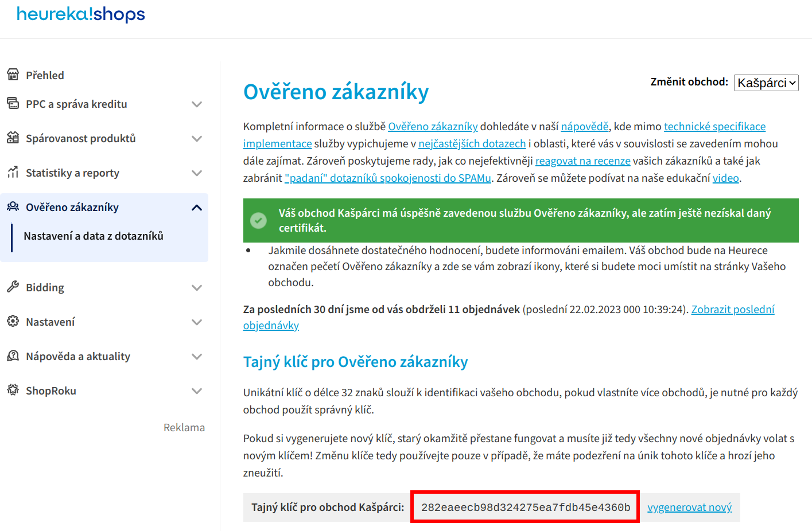This screenshot has height=531, width=812.
Task: Collapse the Ověřeno zákazníky sidebar section
Action: [x=196, y=208]
